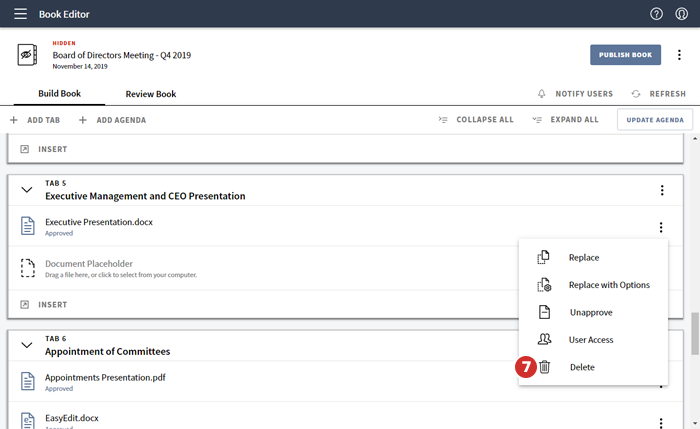
Task: Select User Access menu entry
Action: tap(591, 340)
